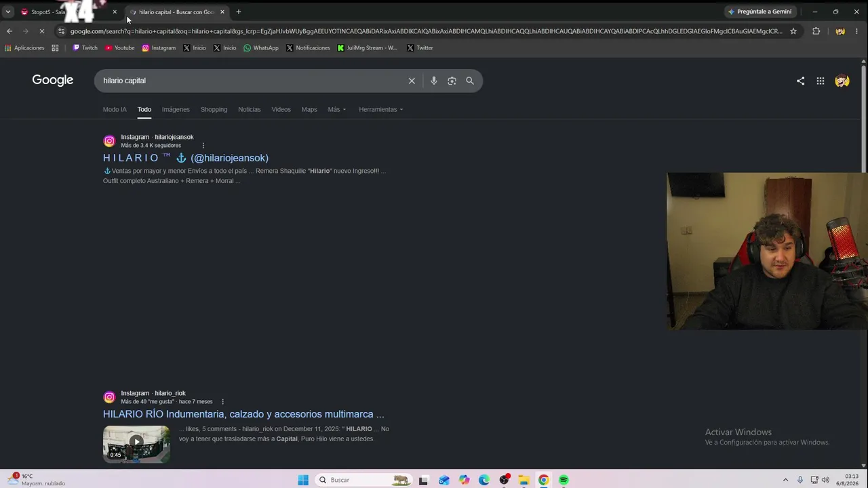Go back to the previous page

click(9, 31)
